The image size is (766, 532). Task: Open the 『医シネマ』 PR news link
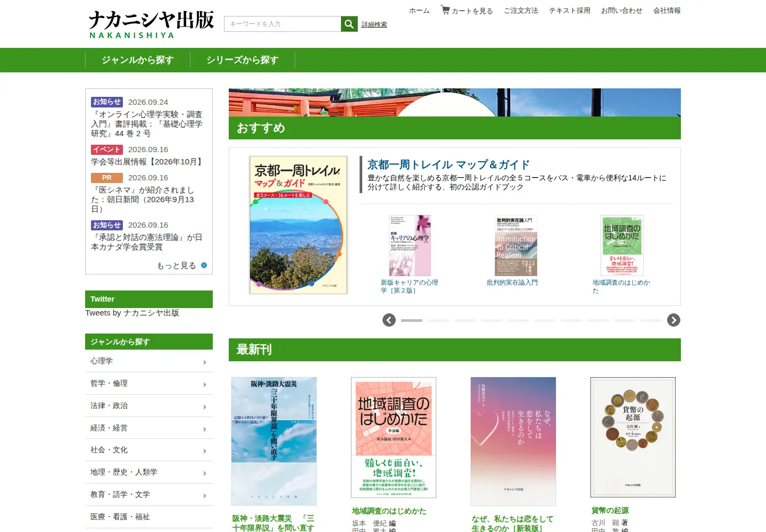[143, 199]
